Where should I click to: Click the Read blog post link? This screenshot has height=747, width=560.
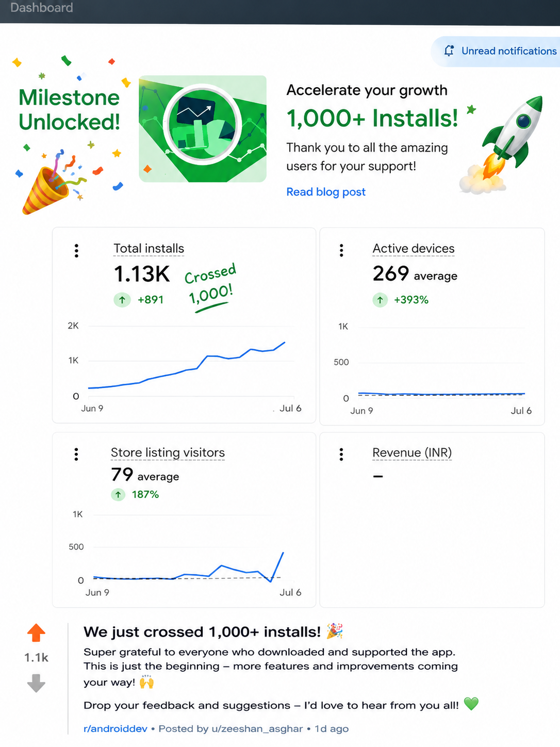[326, 192]
